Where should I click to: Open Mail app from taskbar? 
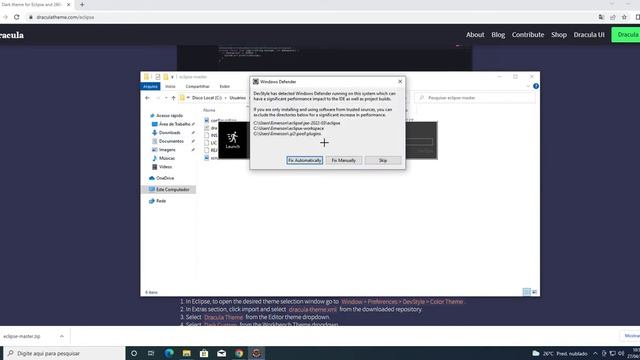point(222,353)
